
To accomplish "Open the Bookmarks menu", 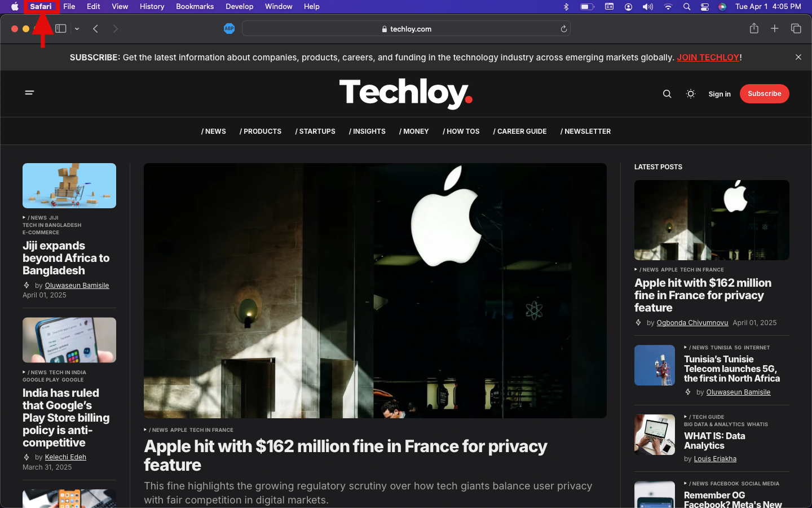I will point(195,7).
